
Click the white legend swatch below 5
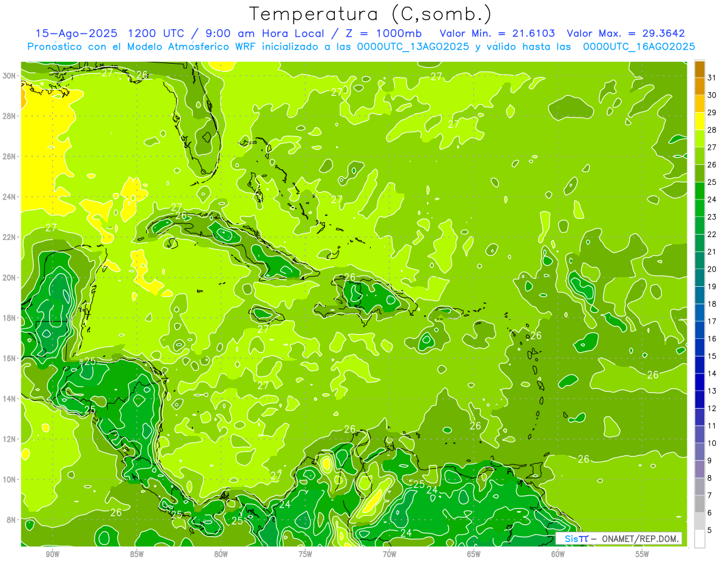point(699,539)
